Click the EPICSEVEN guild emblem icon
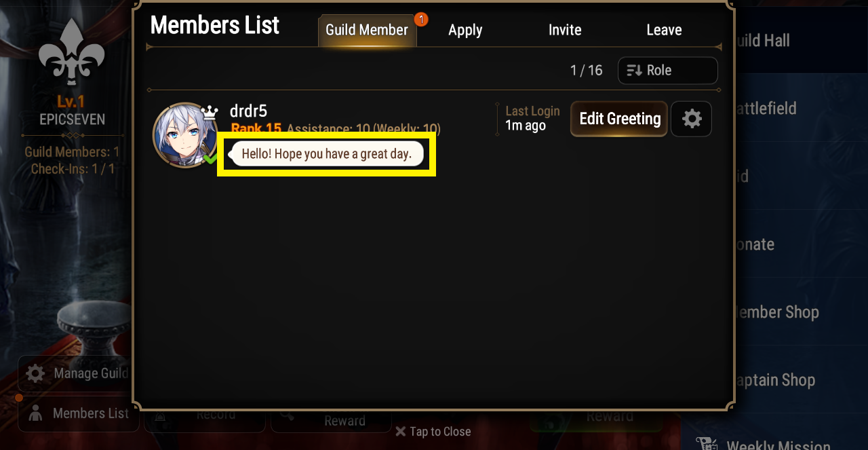This screenshot has height=450, width=868. [x=71, y=52]
